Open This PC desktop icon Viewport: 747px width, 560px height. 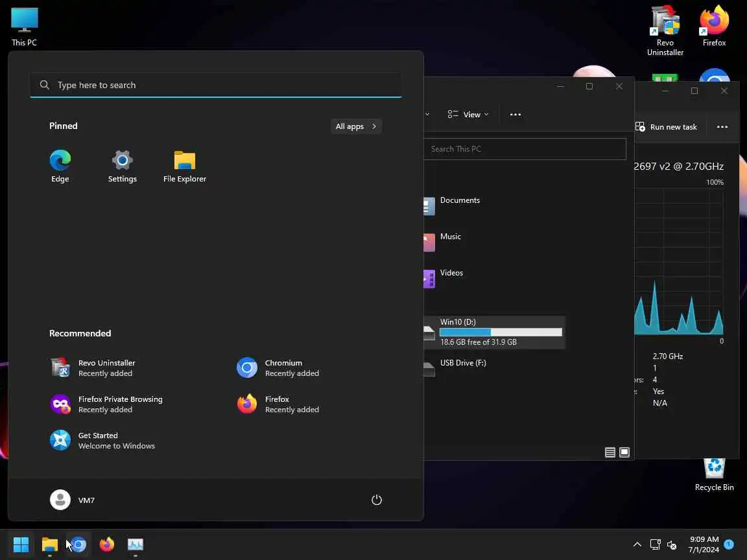24,27
